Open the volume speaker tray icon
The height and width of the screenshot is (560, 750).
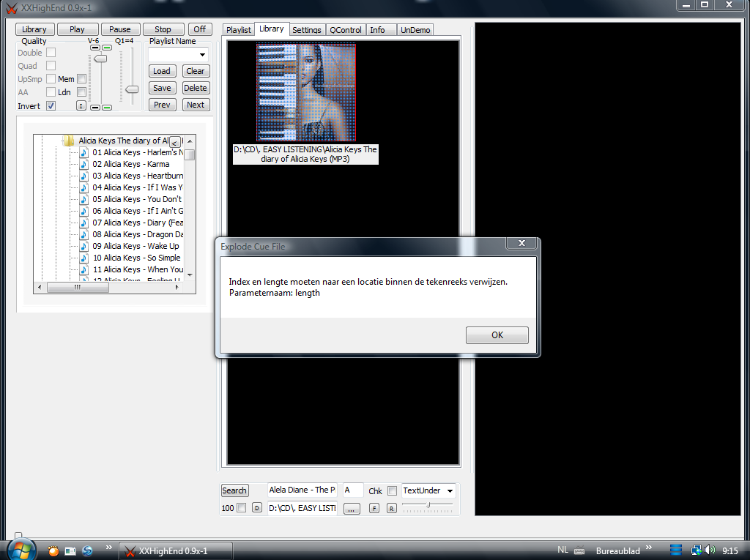pyautogui.click(x=710, y=550)
